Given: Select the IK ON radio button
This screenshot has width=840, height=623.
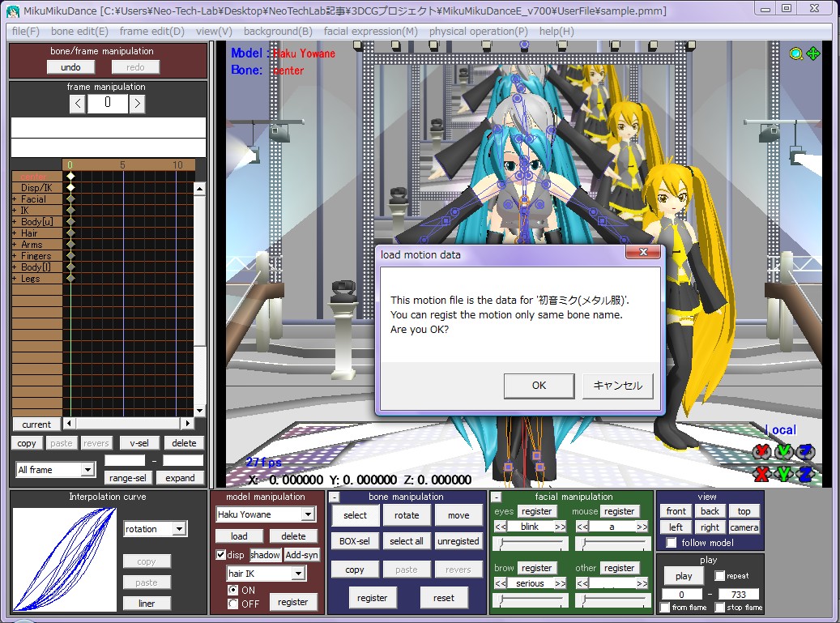Looking at the screenshot, I should click(232, 590).
